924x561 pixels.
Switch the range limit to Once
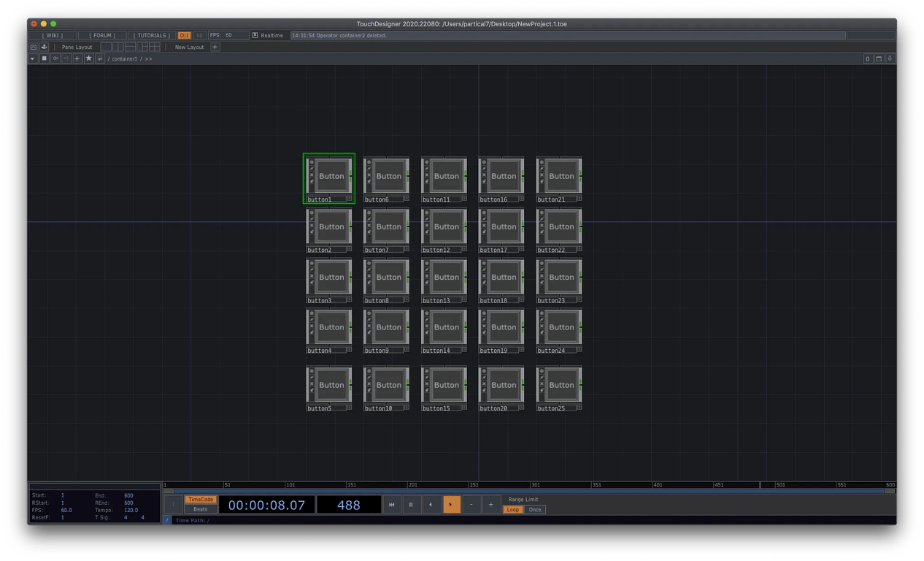coord(535,509)
